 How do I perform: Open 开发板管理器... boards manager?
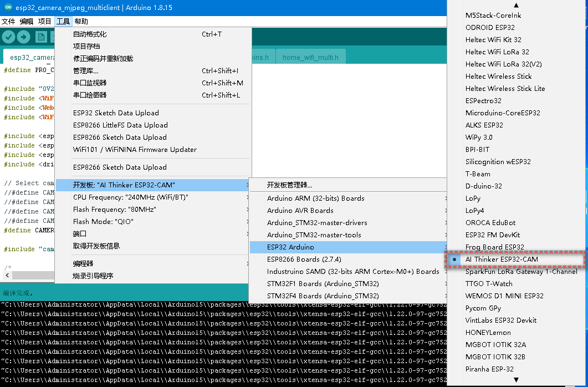tap(349, 185)
